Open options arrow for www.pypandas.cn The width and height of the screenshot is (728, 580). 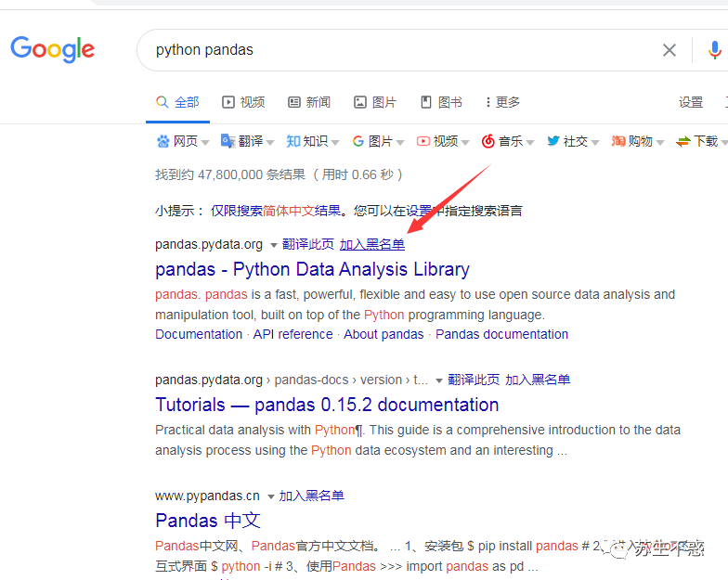pos(271,497)
